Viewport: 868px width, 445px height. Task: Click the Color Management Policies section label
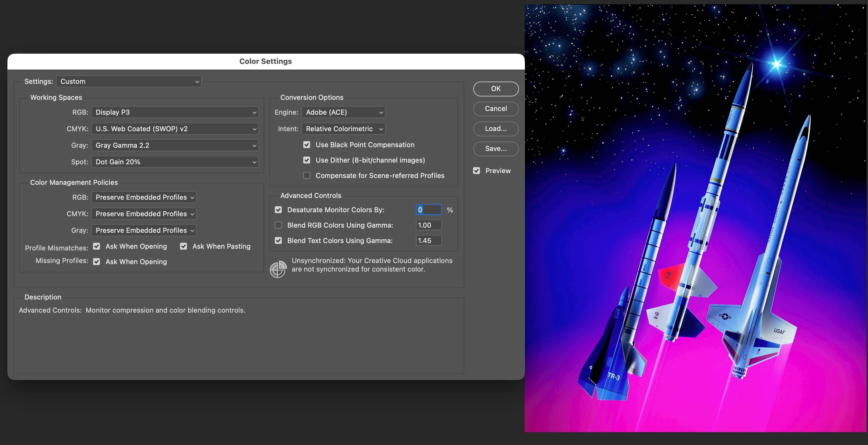(x=74, y=183)
